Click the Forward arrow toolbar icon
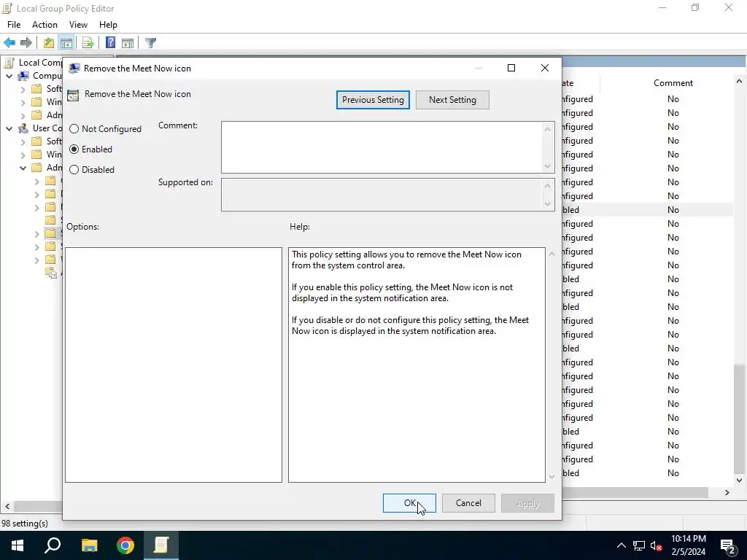The width and height of the screenshot is (747, 560). tap(26, 43)
